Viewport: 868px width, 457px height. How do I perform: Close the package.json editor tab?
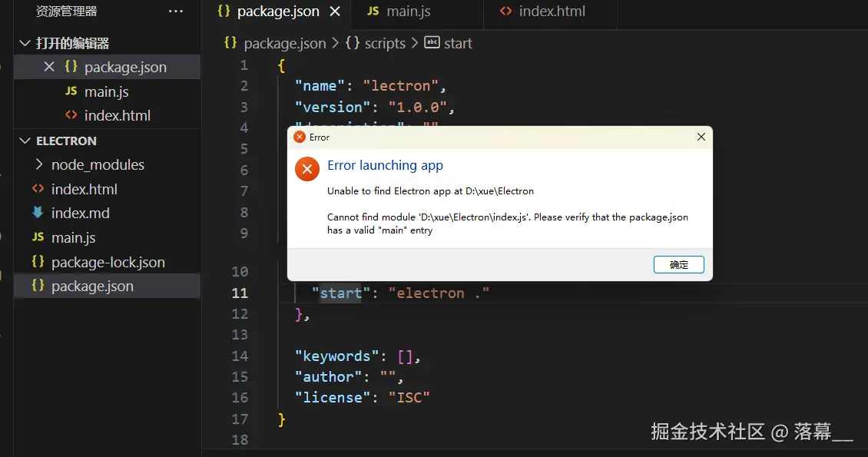pyautogui.click(x=335, y=11)
